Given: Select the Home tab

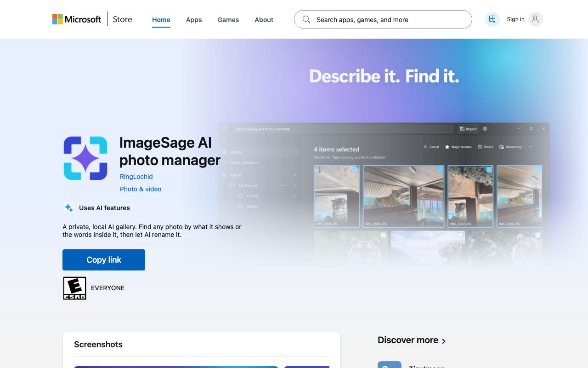Looking at the screenshot, I should tap(161, 20).
